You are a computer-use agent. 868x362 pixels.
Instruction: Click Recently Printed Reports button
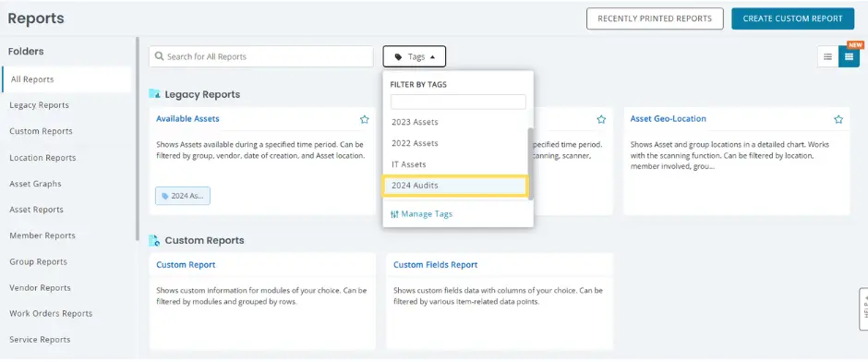pos(655,18)
